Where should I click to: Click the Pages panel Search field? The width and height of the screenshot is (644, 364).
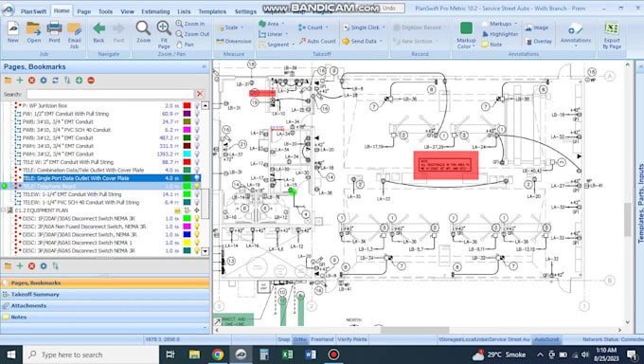point(110,94)
